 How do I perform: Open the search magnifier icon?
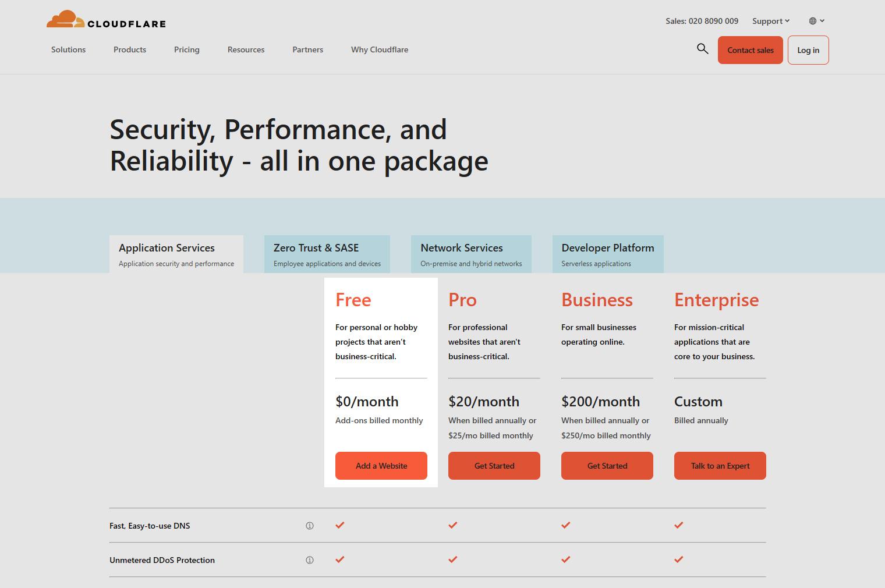click(x=702, y=49)
